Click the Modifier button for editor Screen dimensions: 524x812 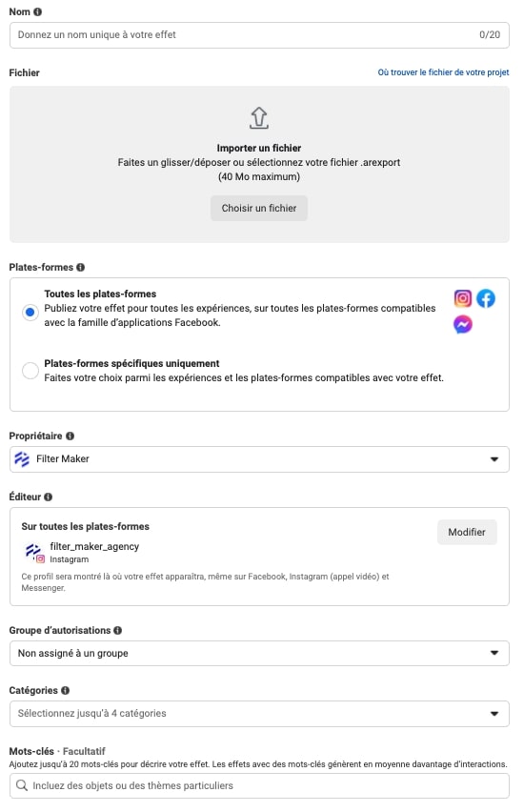[x=467, y=533]
